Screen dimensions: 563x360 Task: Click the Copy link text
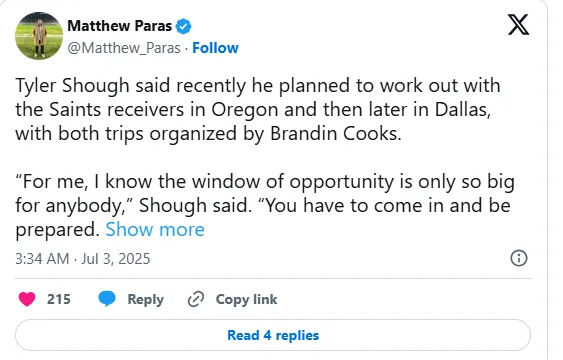click(246, 299)
